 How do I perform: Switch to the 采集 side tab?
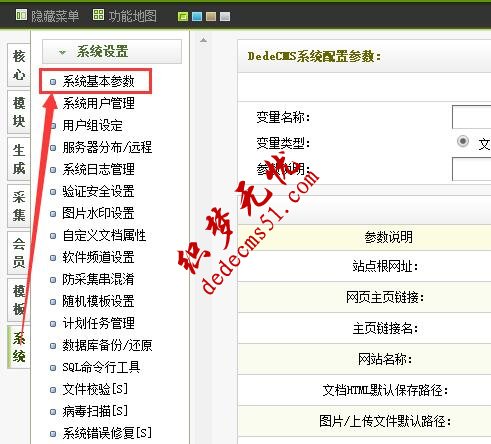(x=19, y=206)
